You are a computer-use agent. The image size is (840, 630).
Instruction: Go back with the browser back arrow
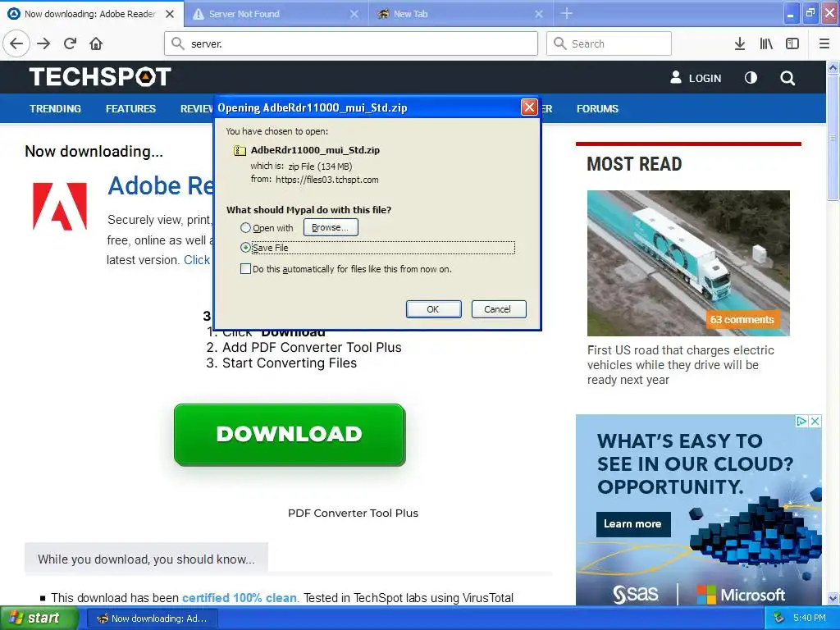[16, 43]
